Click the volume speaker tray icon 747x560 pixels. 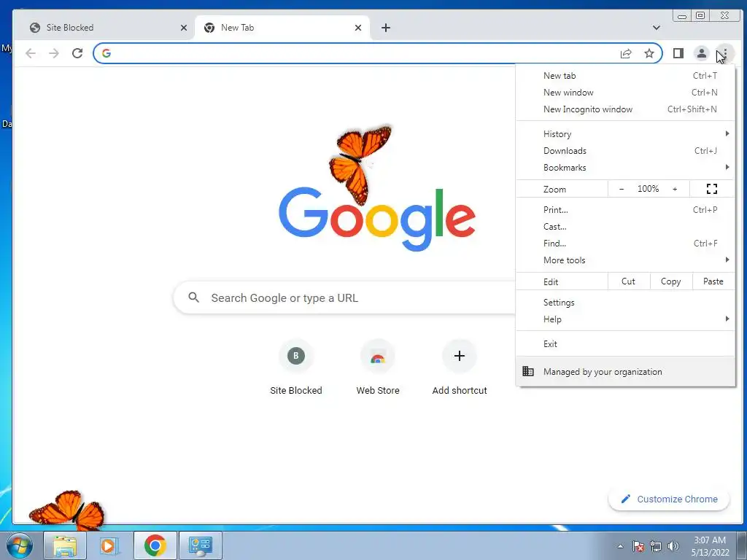673,546
